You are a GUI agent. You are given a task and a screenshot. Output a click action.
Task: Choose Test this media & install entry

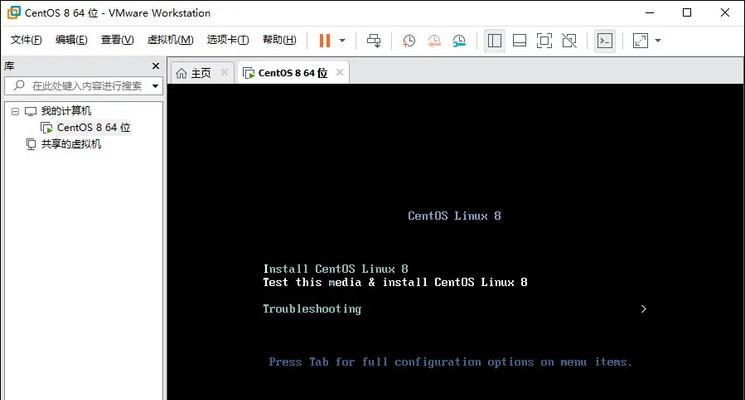pos(395,282)
